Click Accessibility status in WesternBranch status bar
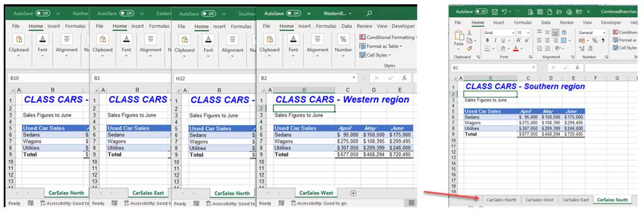 click(x=318, y=203)
